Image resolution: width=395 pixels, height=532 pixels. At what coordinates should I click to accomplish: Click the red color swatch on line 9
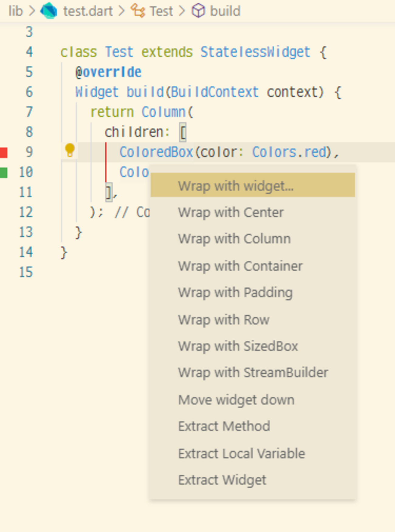(4, 152)
